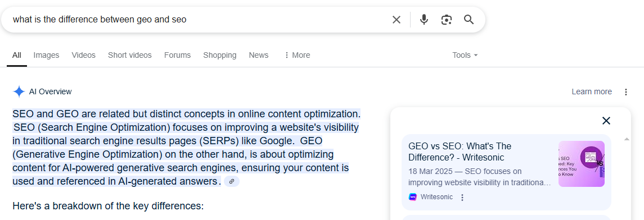Click 'Here's a breakdown of the key differences' text

[108, 205]
